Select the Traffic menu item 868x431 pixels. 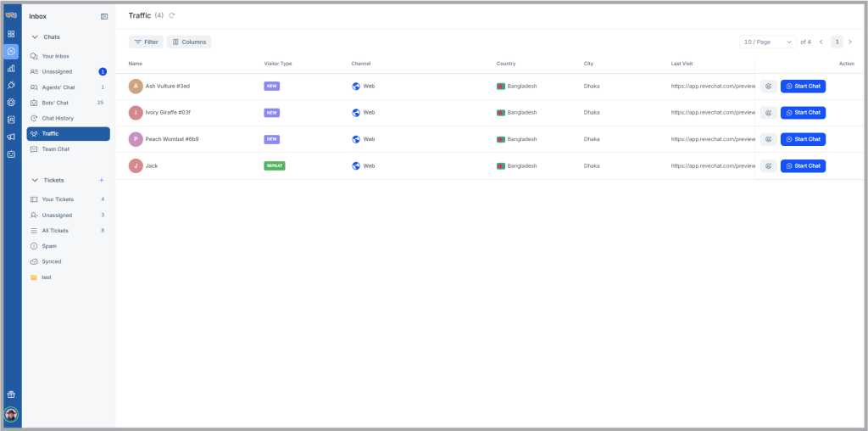coord(68,134)
